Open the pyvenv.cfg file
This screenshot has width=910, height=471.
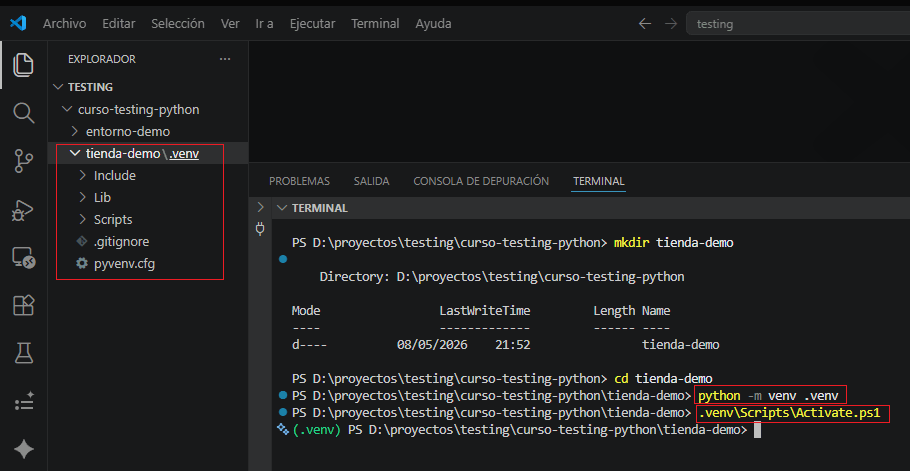click(124, 264)
